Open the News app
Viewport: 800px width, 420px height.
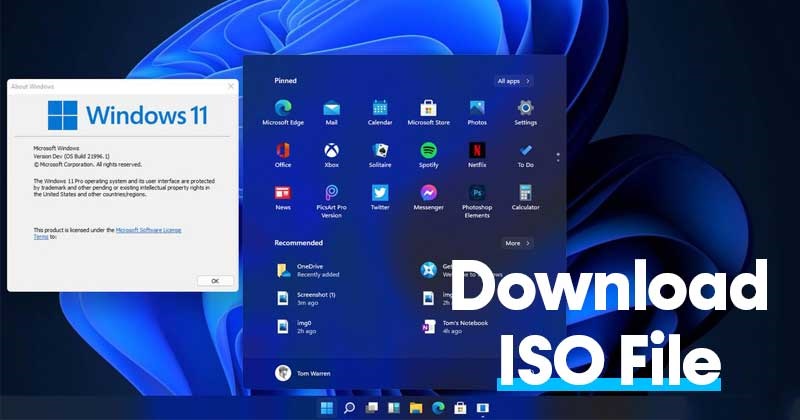coord(283,197)
